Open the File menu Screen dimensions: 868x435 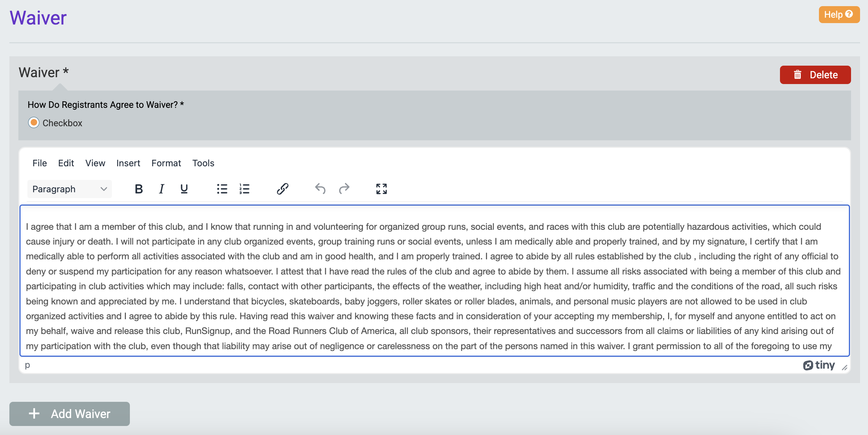tap(40, 163)
